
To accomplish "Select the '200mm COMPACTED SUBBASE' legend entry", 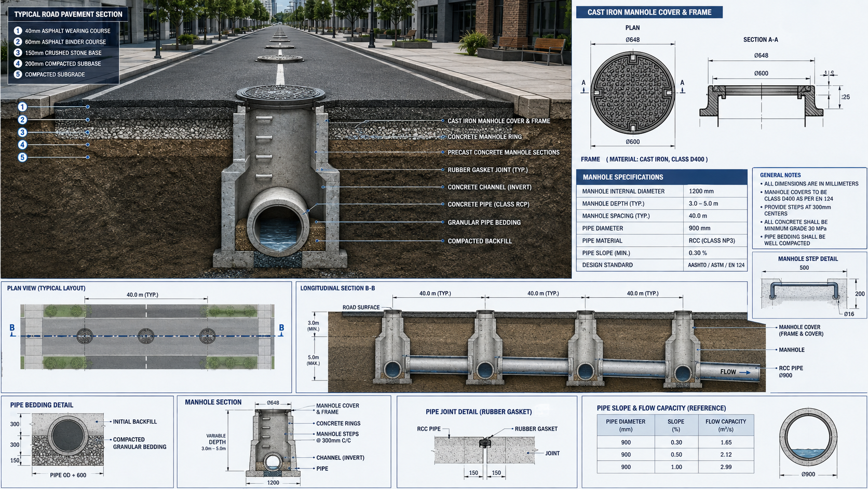I will pos(63,63).
